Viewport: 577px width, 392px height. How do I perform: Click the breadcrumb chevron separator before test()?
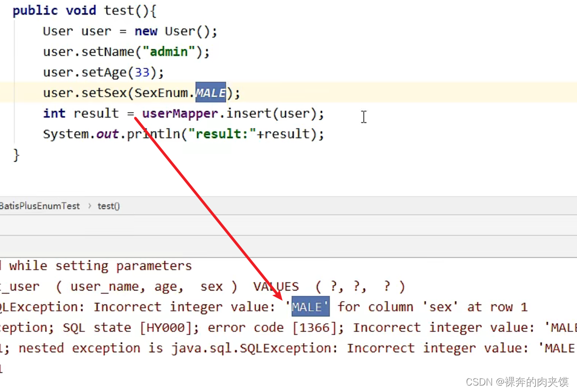[x=89, y=206]
